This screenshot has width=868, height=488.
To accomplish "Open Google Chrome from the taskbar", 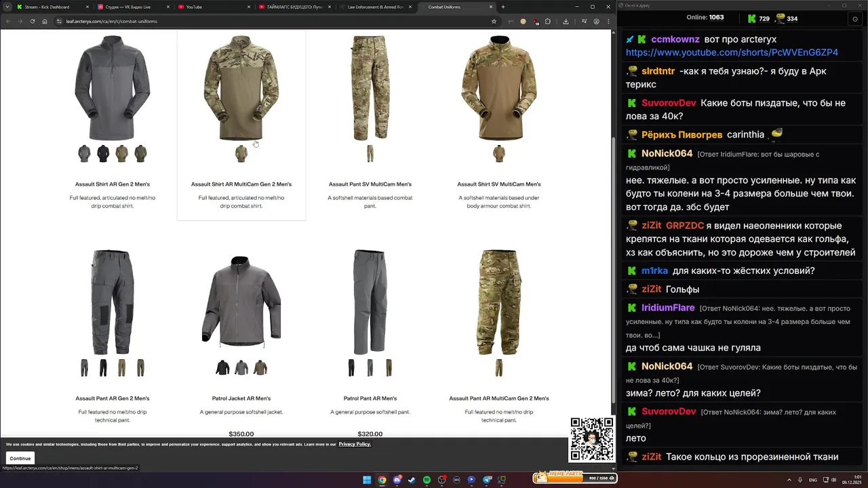I will coord(382,480).
